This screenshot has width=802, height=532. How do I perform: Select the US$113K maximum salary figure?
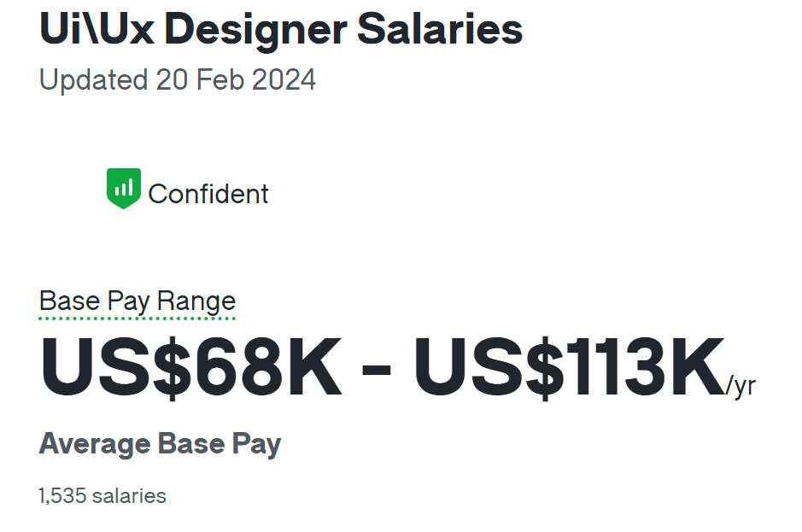(570, 367)
